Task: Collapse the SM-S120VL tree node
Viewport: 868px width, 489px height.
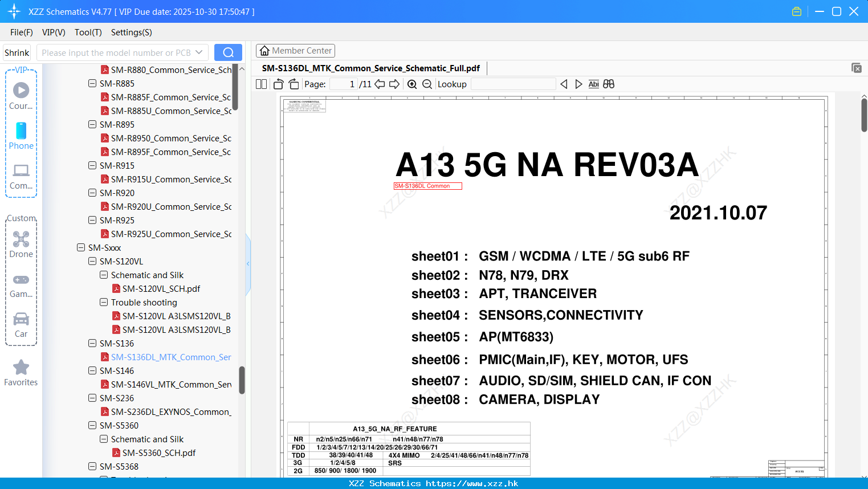Action: [92, 261]
